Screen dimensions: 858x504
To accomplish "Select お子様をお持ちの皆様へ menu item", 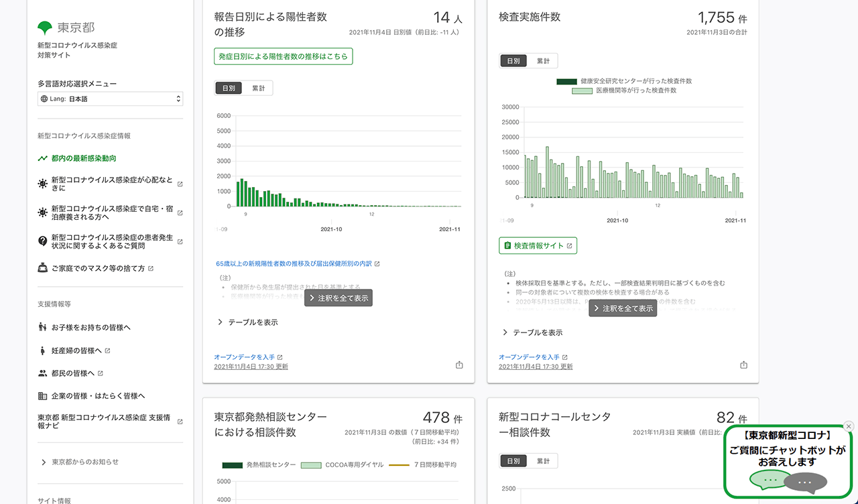I will click(x=90, y=328).
